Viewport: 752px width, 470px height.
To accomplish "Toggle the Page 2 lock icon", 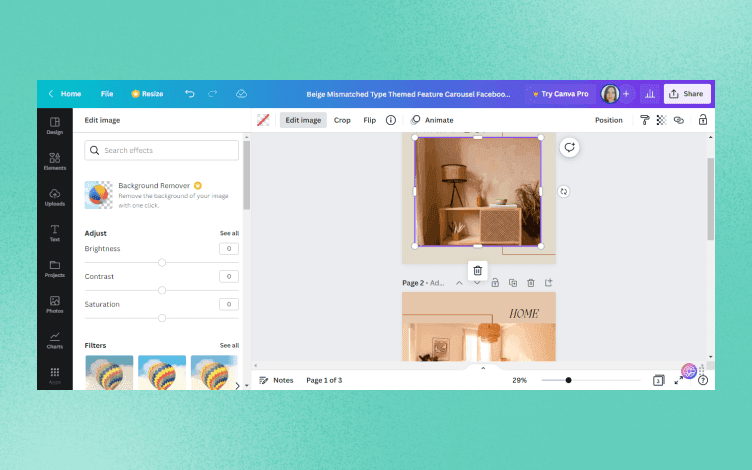I will point(495,283).
